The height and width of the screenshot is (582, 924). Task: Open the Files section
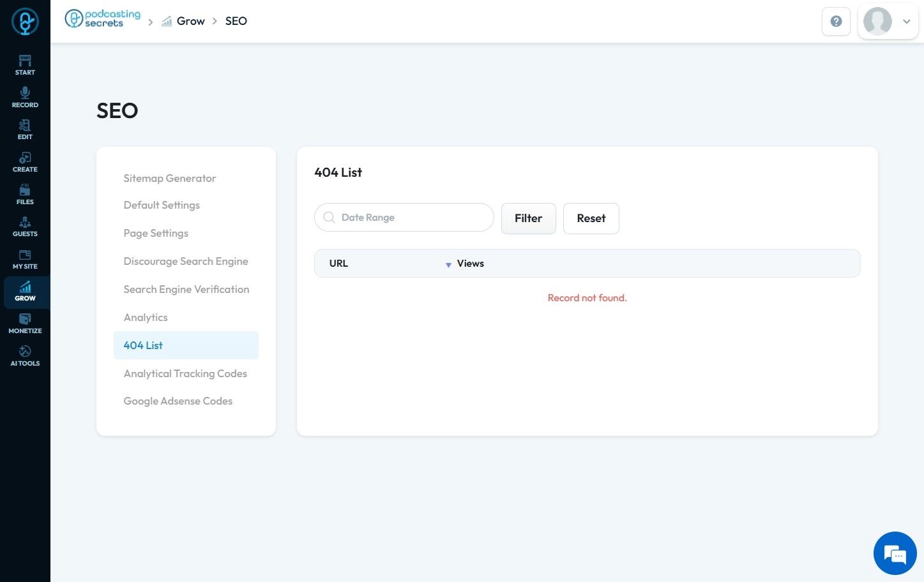click(25, 195)
